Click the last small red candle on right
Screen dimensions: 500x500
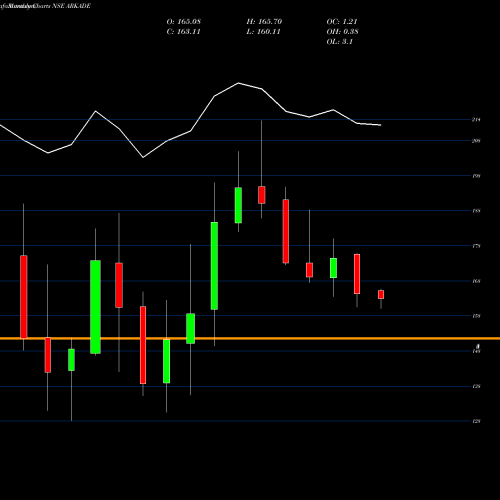381,295
